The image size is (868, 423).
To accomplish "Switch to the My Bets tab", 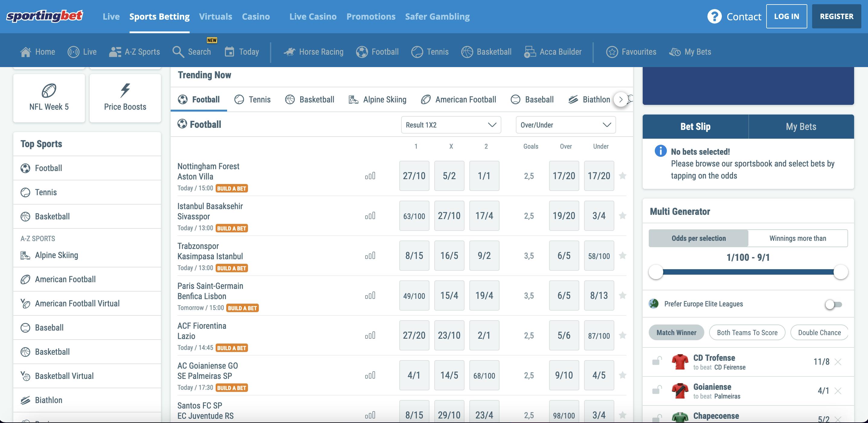I will click(801, 127).
